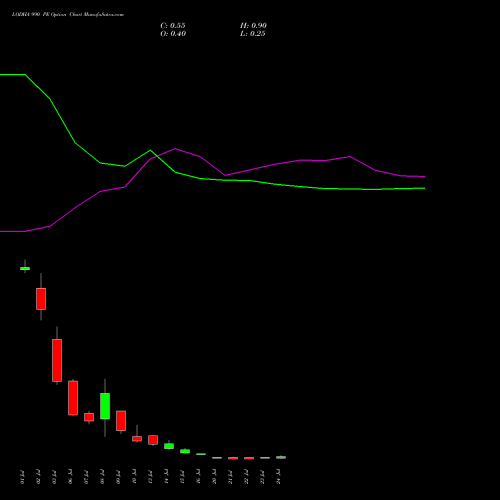Select the close value 'C: 0.55'
The width and height of the screenshot is (500, 500).
173,26
